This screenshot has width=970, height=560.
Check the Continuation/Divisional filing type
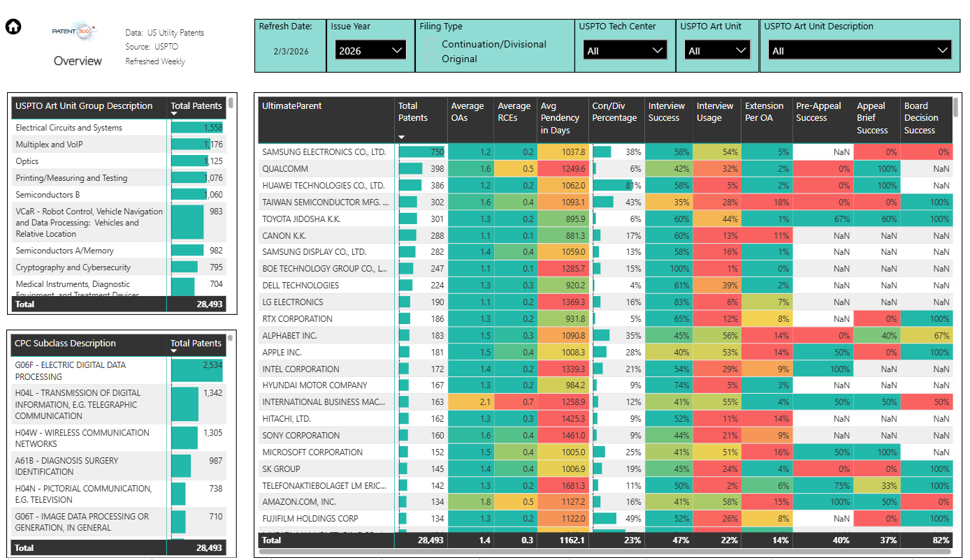pos(429,43)
